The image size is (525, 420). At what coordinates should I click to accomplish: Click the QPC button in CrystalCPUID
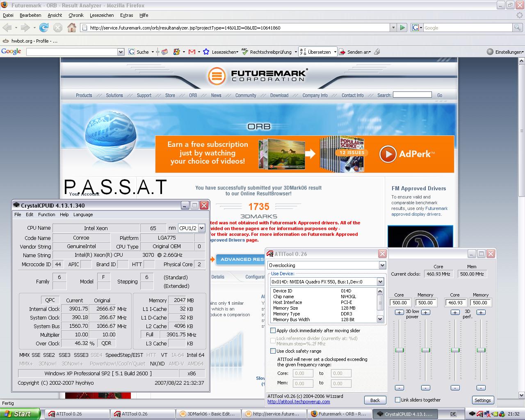[50, 300]
